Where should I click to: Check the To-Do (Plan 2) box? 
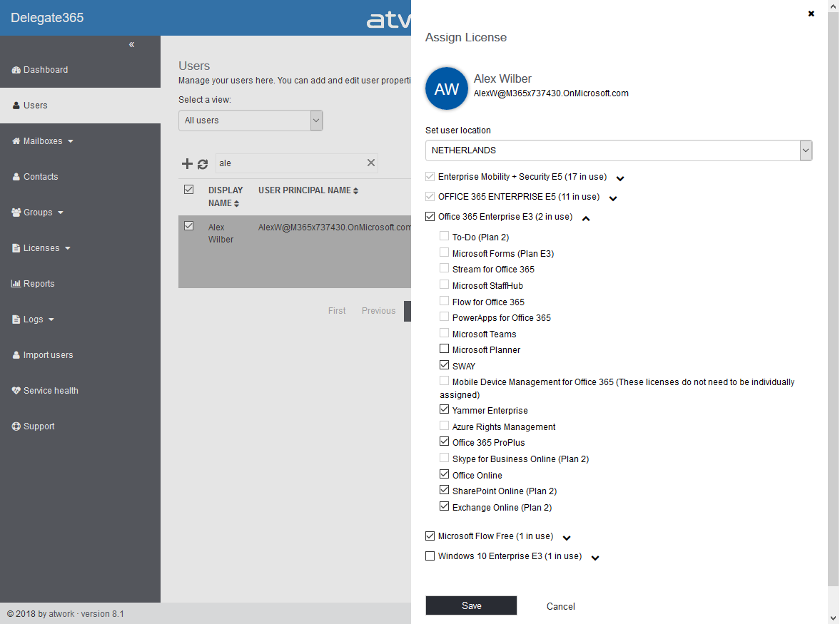point(444,236)
